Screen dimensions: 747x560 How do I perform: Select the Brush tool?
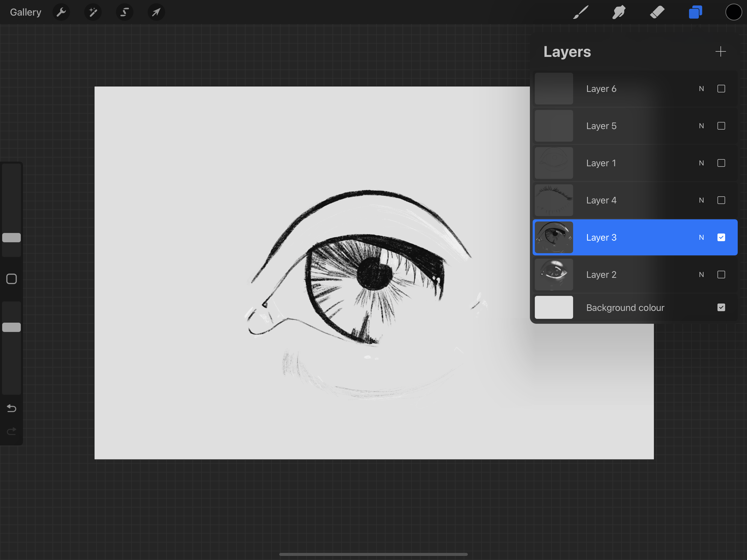(x=580, y=12)
